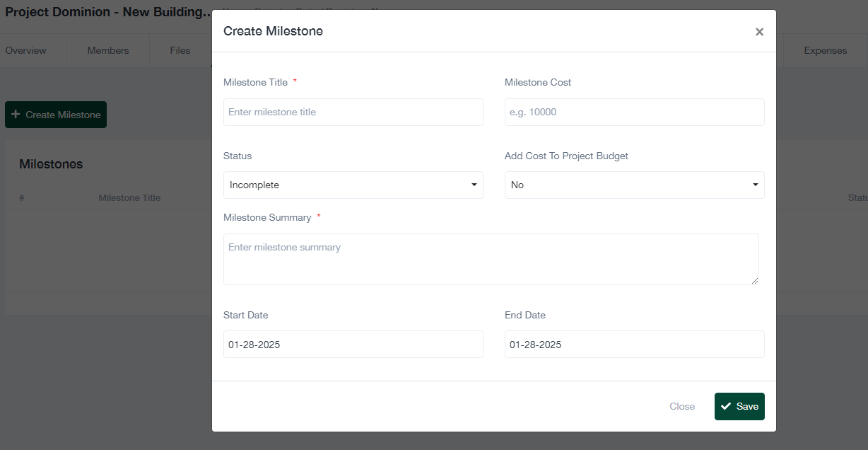Grab the Milestone Summary resize handle
The image size is (868, 450).
coord(755,280)
